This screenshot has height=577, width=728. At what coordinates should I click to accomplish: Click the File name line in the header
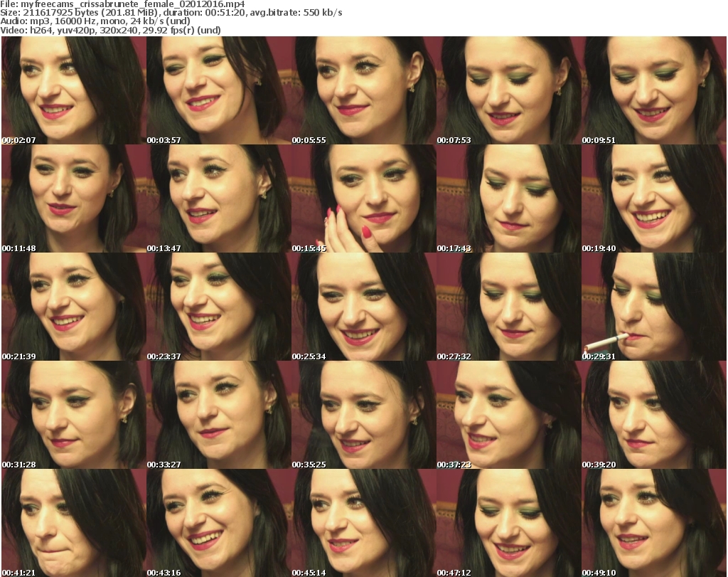point(122,4)
